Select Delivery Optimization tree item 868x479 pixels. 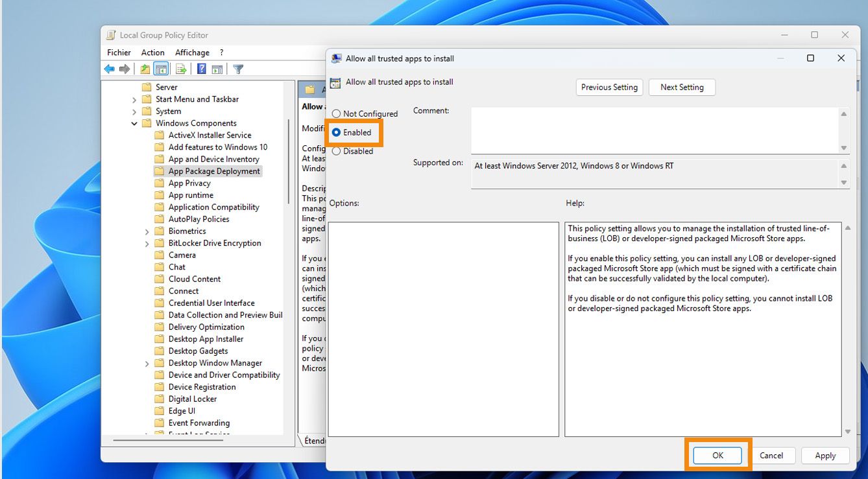click(x=206, y=327)
